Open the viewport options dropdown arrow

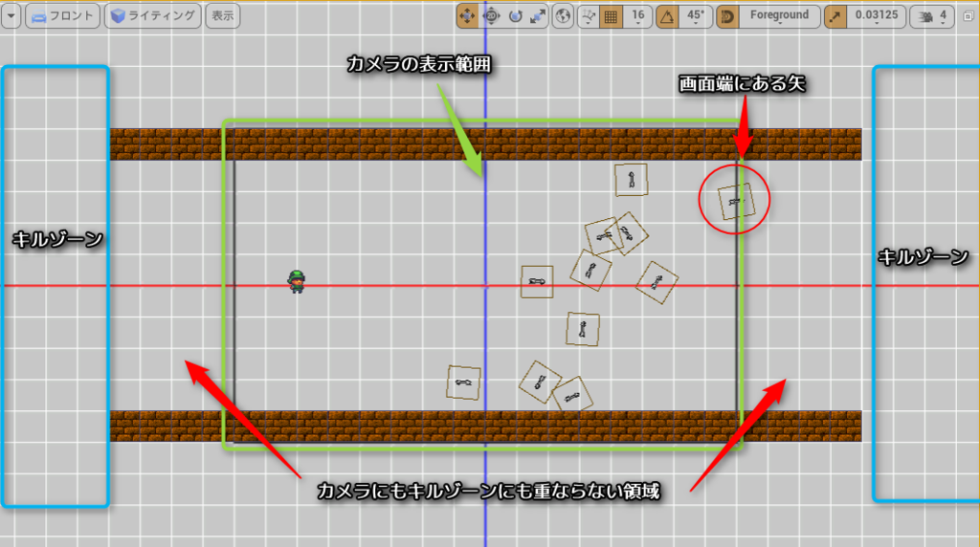[x=11, y=15]
